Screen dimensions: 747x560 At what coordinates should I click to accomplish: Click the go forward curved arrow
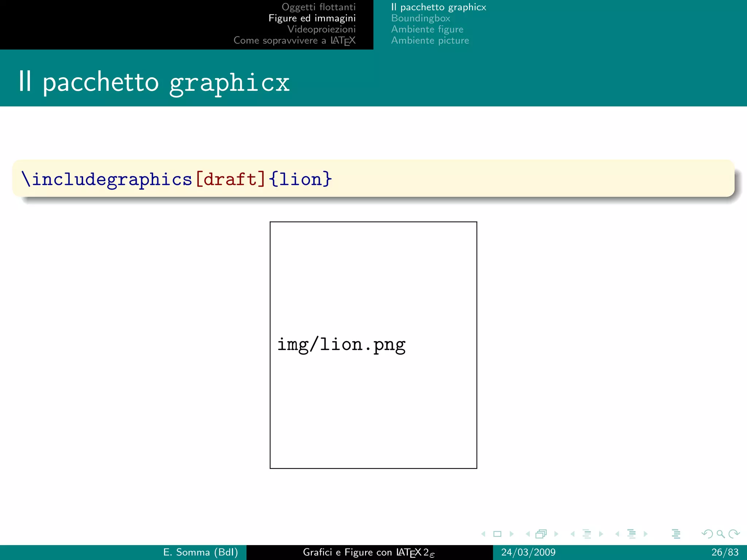[734, 534]
